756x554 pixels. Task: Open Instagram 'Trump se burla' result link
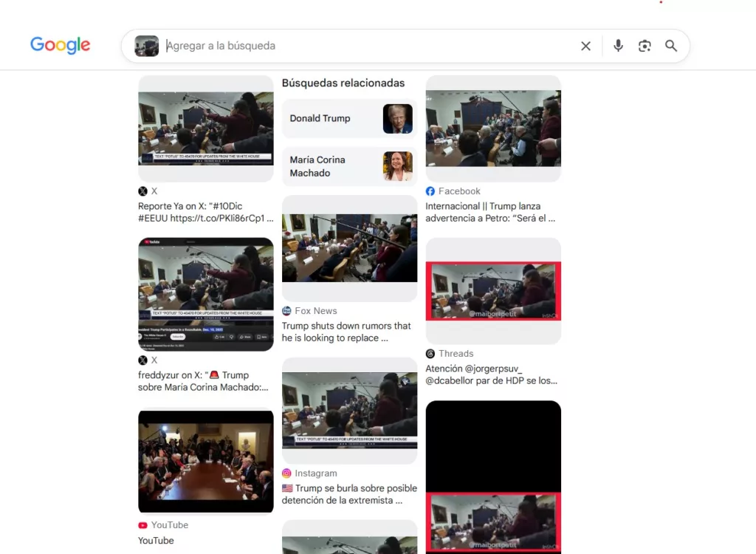349,494
